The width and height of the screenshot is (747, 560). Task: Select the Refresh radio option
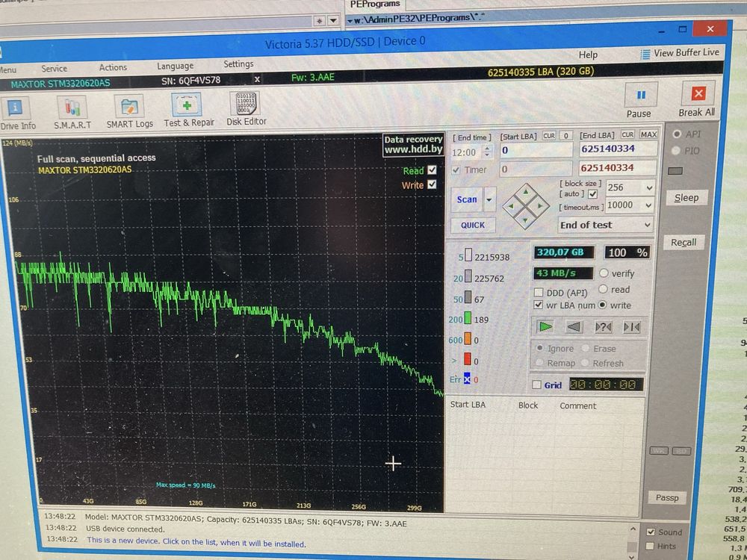[585, 363]
